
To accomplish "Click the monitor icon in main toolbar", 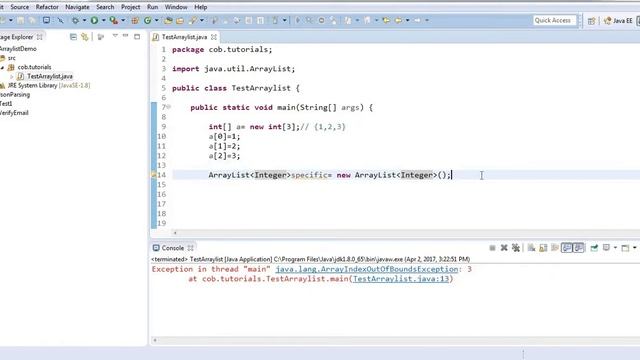I will click(x=46, y=20).
